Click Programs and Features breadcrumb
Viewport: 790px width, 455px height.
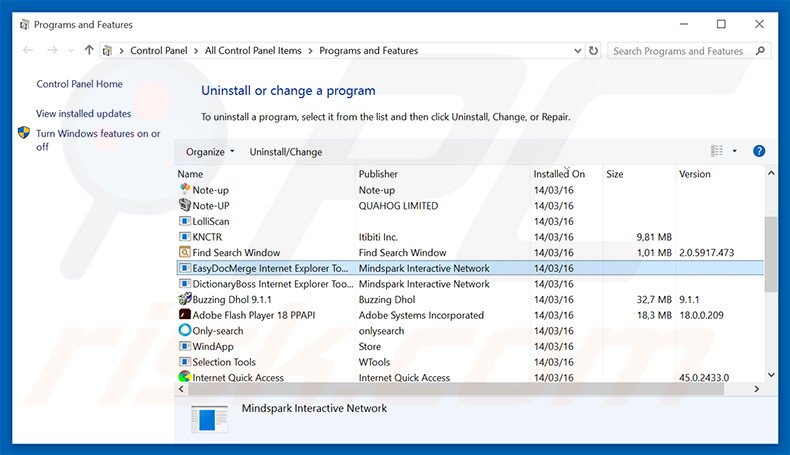[369, 50]
